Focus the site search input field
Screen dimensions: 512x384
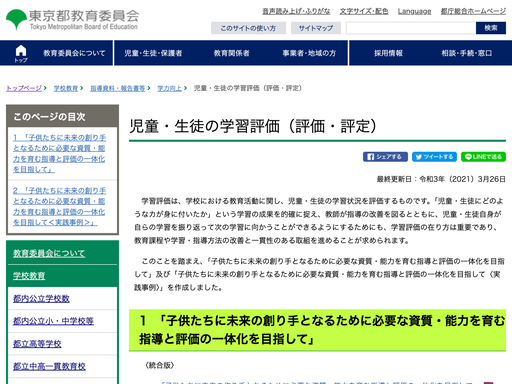[411, 28]
